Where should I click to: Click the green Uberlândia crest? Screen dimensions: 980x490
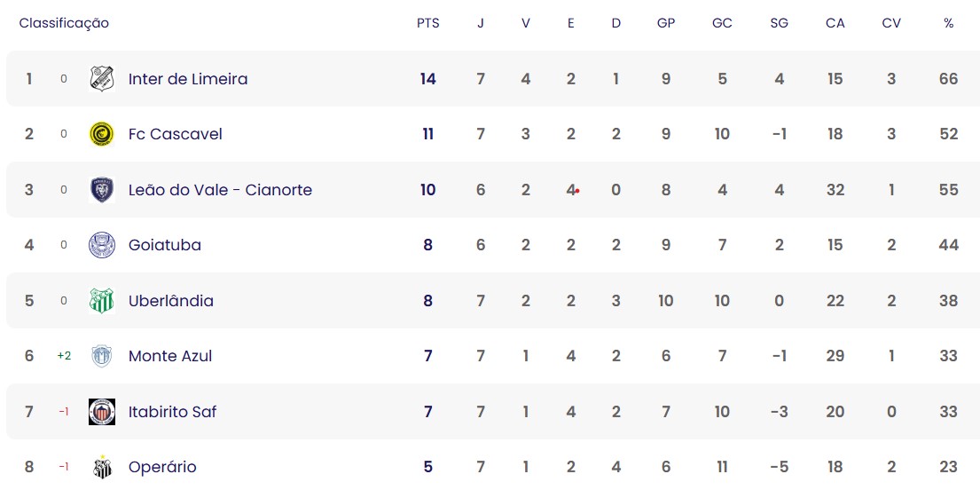coord(102,300)
